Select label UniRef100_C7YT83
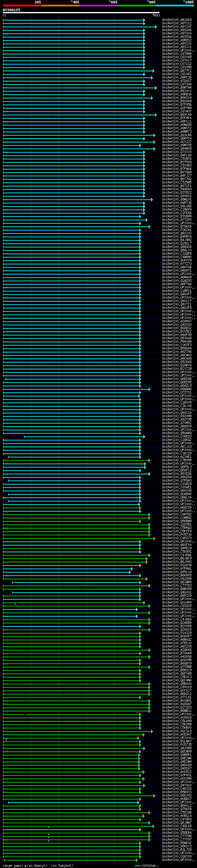 (177, 585)
